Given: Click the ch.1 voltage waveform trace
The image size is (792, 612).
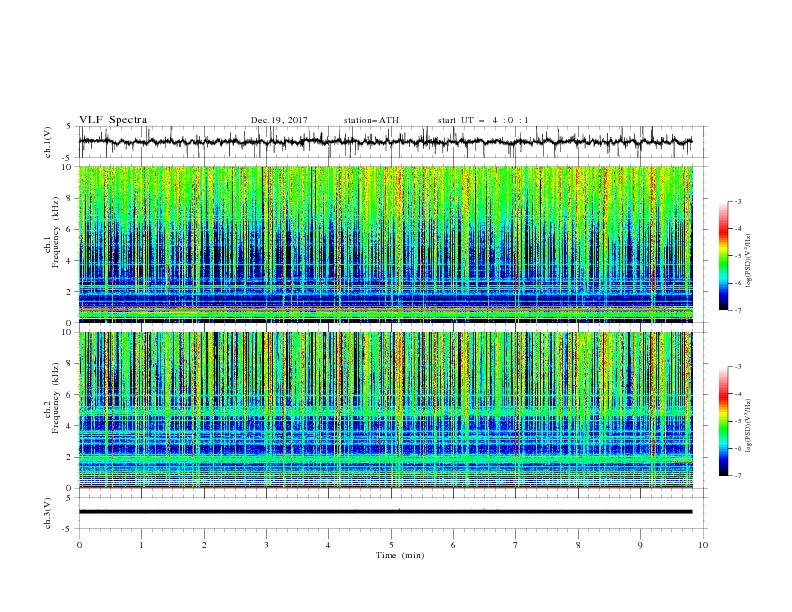Looking at the screenshot, I should (x=386, y=142).
